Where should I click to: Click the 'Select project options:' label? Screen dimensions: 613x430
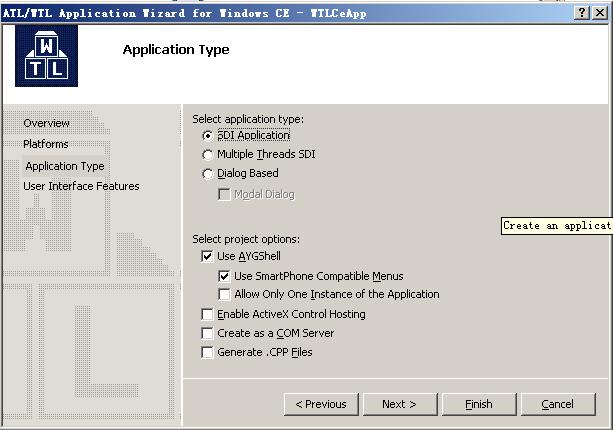pyautogui.click(x=246, y=239)
